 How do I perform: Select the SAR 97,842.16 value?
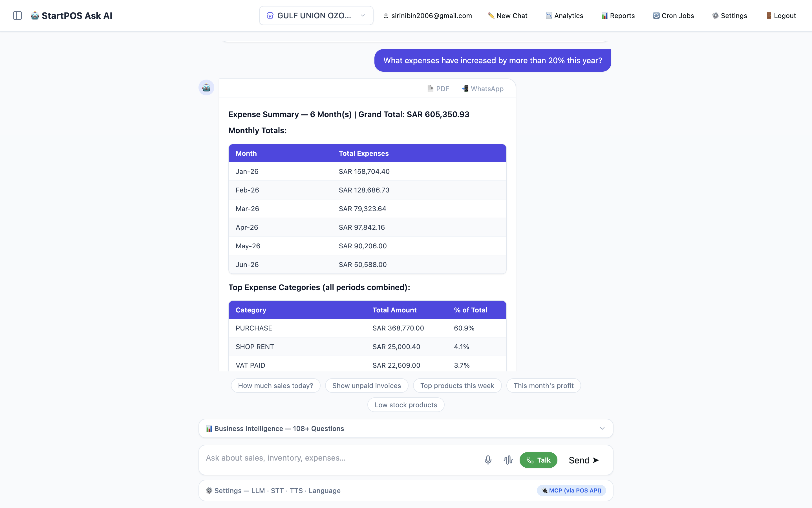click(x=362, y=227)
